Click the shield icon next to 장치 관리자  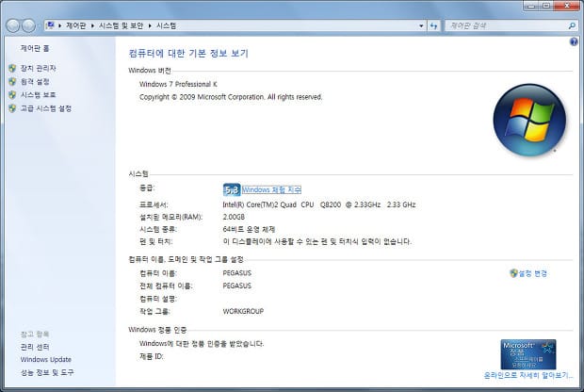[12, 69]
